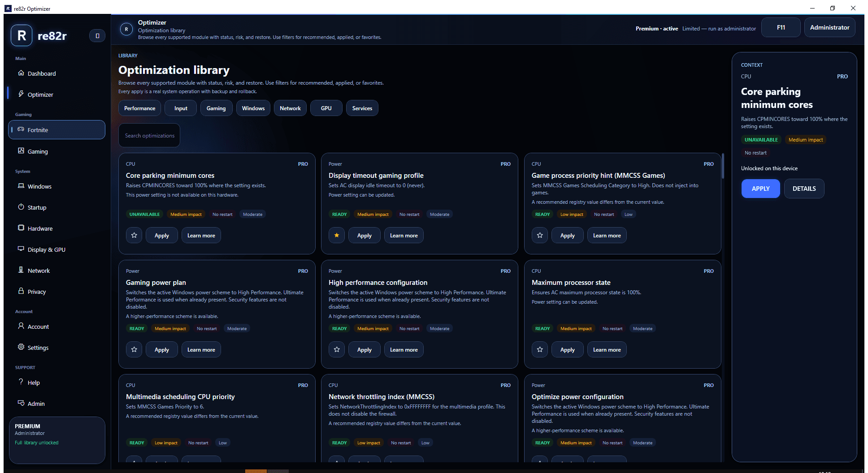This screenshot has width=868, height=473.
Task: Click the READY badge on Maximum processor state
Action: tap(542, 329)
